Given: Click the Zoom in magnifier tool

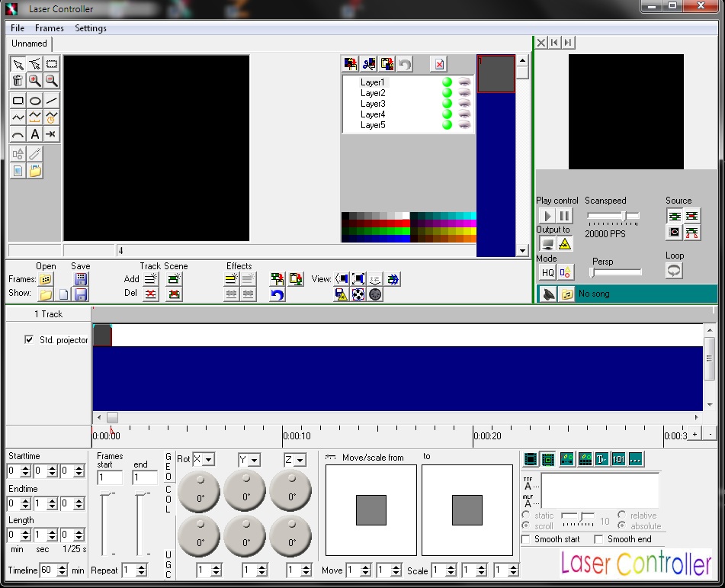Looking at the screenshot, I should [35, 81].
